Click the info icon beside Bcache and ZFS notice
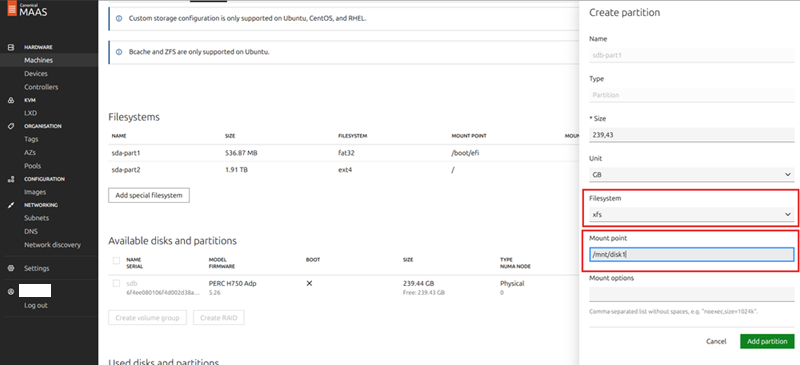 click(119, 52)
